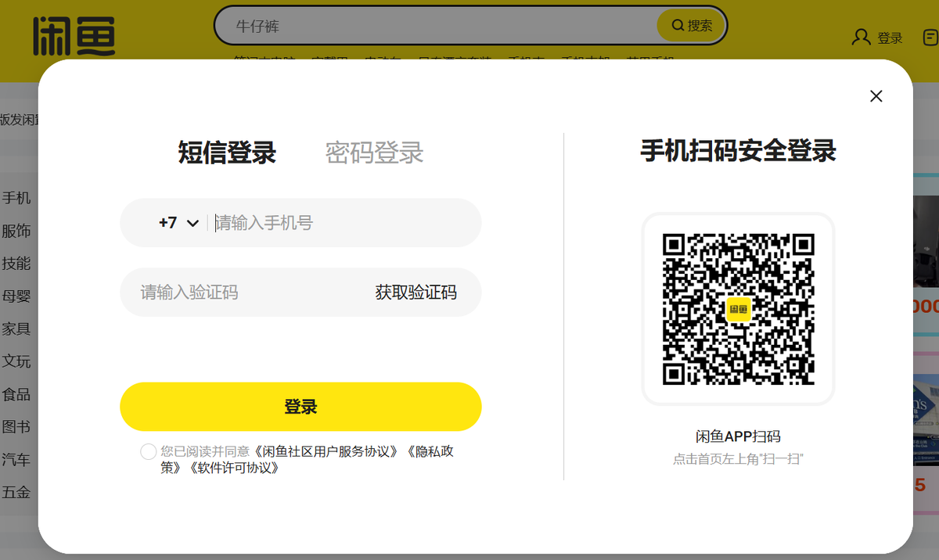The height and width of the screenshot is (560, 939).
Task: Open the 汽车 category in the sidebar
Action: point(16,460)
